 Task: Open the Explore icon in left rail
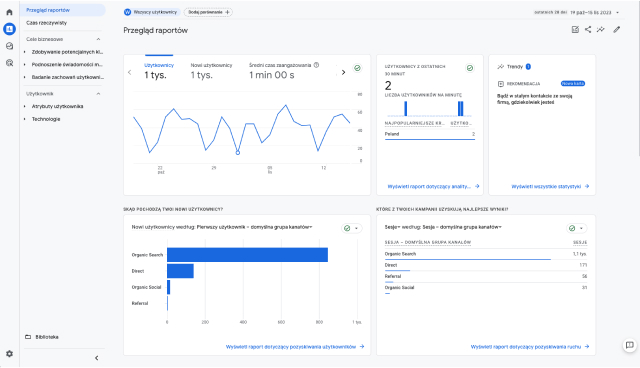[x=9, y=46]
